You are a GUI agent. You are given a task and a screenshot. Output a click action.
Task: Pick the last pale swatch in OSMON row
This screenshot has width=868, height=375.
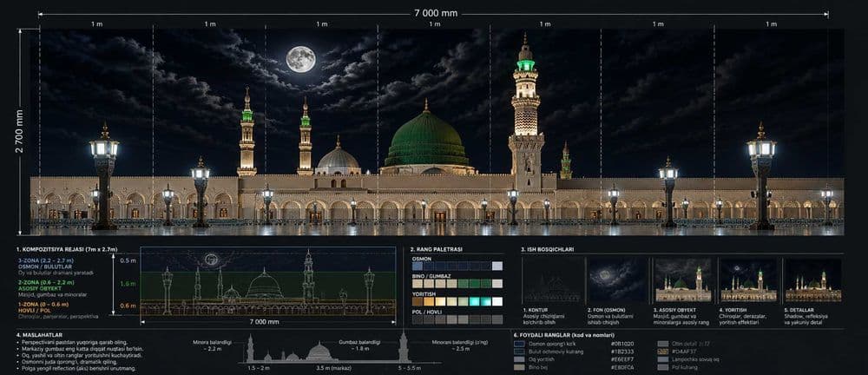497,266
